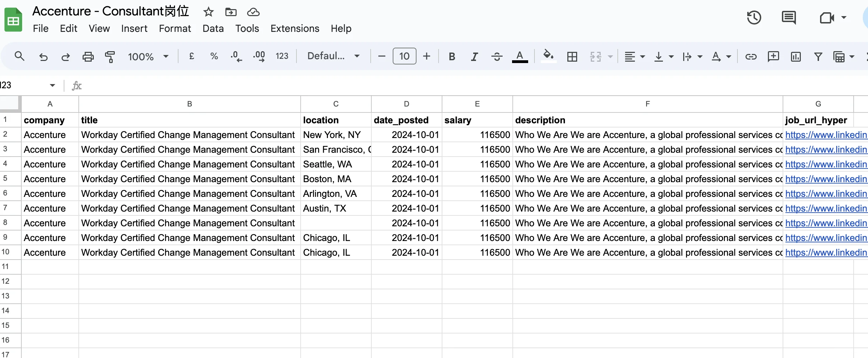The width and height of the screenshot is (868, 358).
Task: Decrease decimal places
Action: [236, 56]
